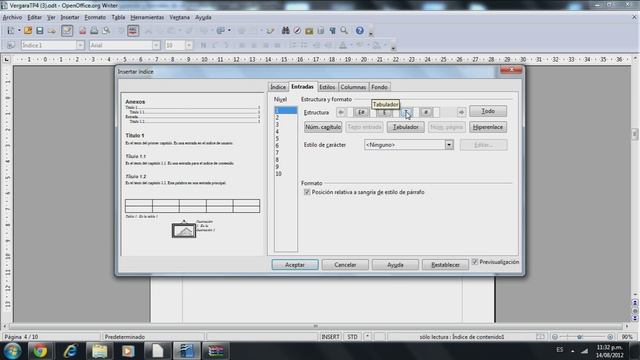Click the index preview thumbnail in the dialog

pos(192,174)
